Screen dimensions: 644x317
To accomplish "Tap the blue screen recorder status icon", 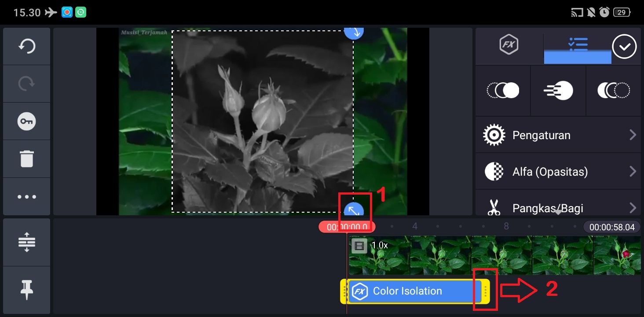I will 67,12.
